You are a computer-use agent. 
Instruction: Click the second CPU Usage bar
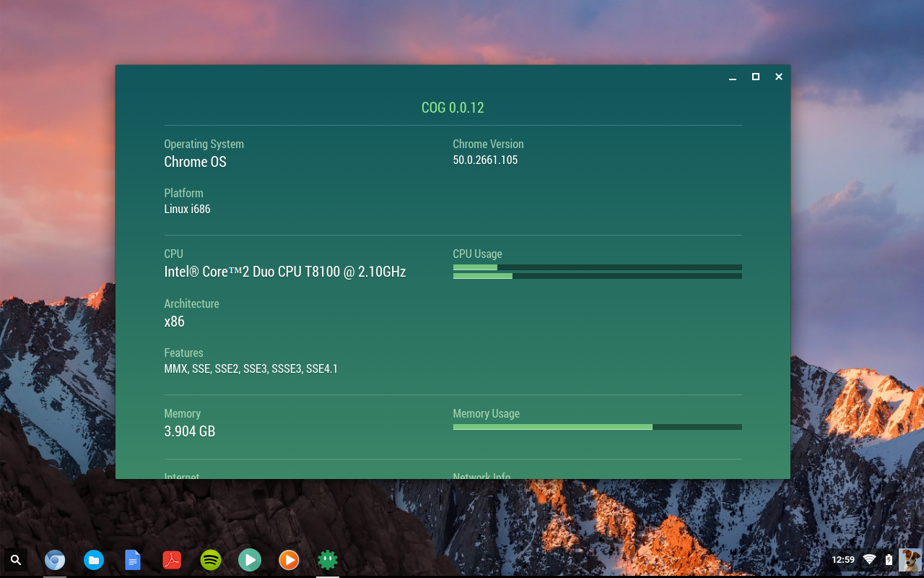598,276
